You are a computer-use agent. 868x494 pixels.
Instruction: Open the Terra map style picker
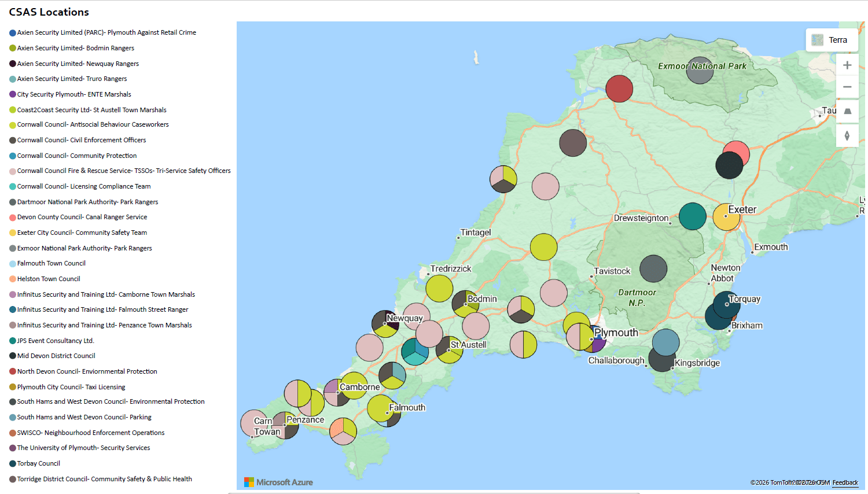[x=832, y=40]
